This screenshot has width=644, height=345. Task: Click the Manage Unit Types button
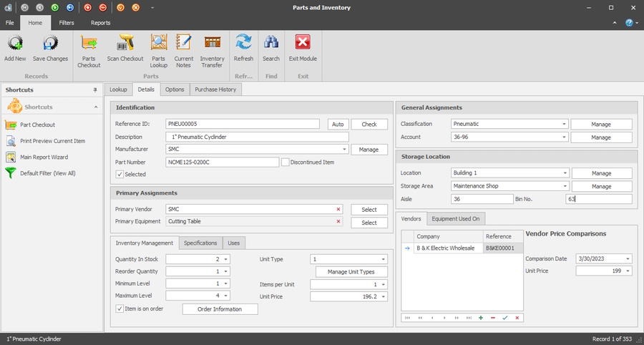[x=351, y=272]
